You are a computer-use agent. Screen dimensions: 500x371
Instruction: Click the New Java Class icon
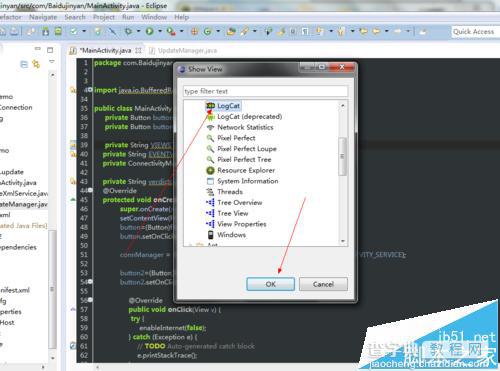(208, 31)
